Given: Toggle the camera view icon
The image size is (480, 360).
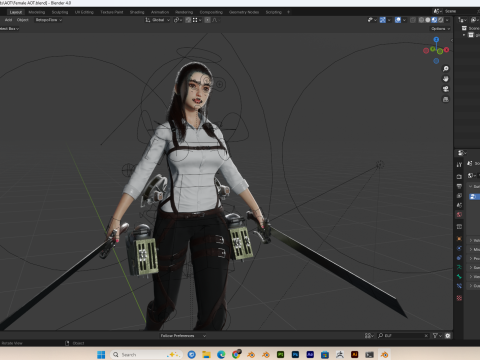Looking at the screenshot, I should point(446,89).
